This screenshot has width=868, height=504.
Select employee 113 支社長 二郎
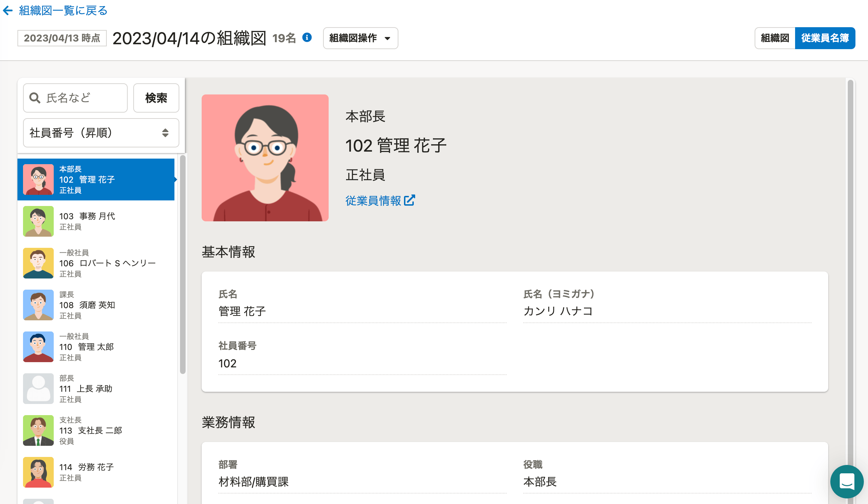(96, 430)
